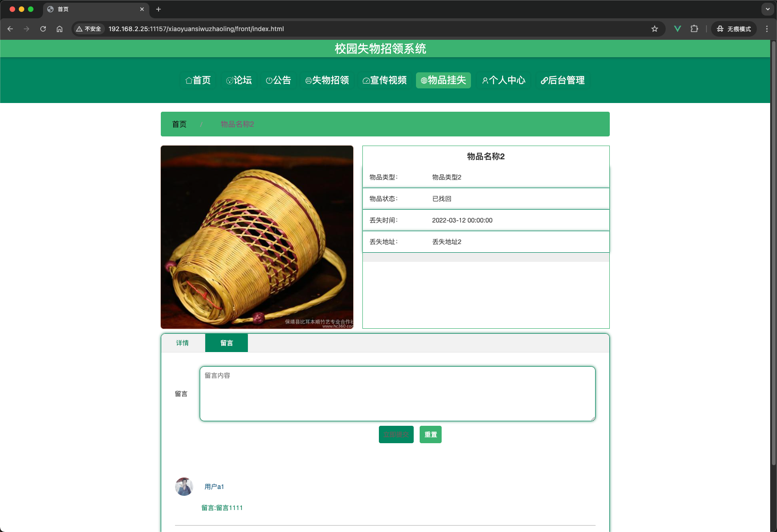Bookmark this page with the star icon
The image size is (777, 532).
click(x=655, y=29)
